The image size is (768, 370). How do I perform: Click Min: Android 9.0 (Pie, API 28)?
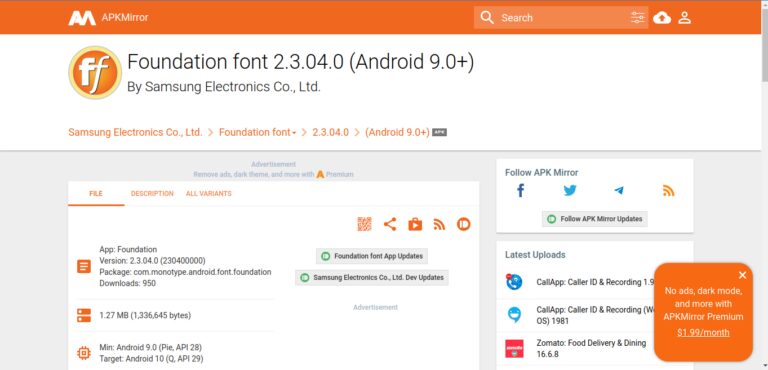(150, 347)
